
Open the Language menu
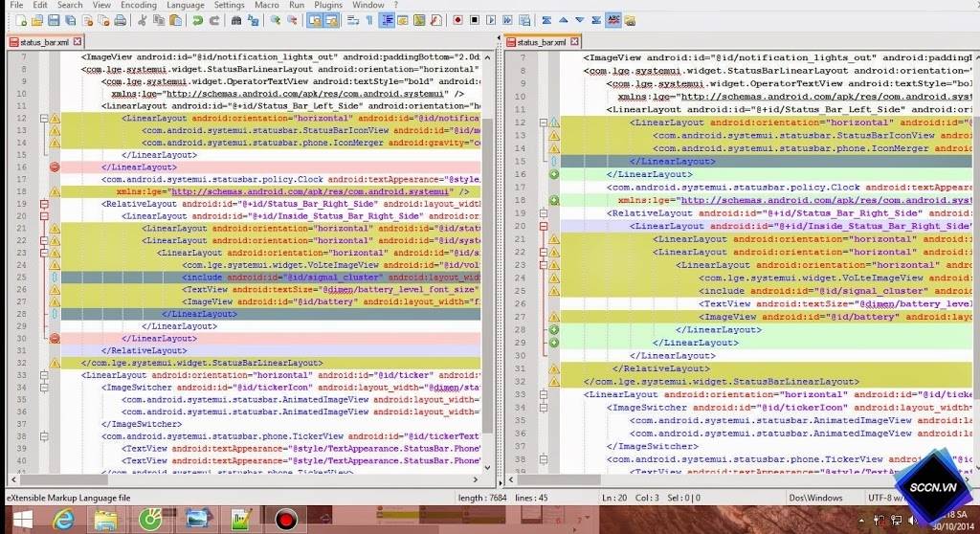pyautogui.click(x=185, y=5)
